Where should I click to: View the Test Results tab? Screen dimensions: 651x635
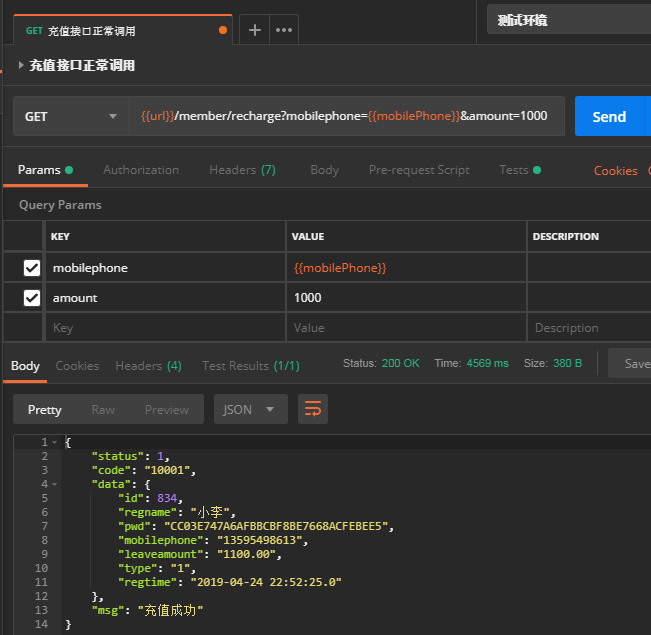(x=250, y=366)
